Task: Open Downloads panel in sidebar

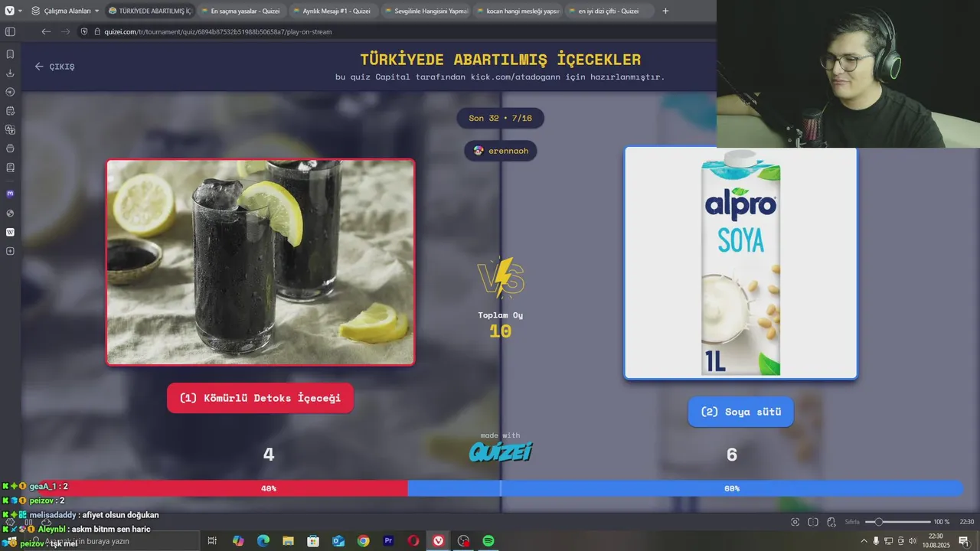Action: tap(10, 73)
